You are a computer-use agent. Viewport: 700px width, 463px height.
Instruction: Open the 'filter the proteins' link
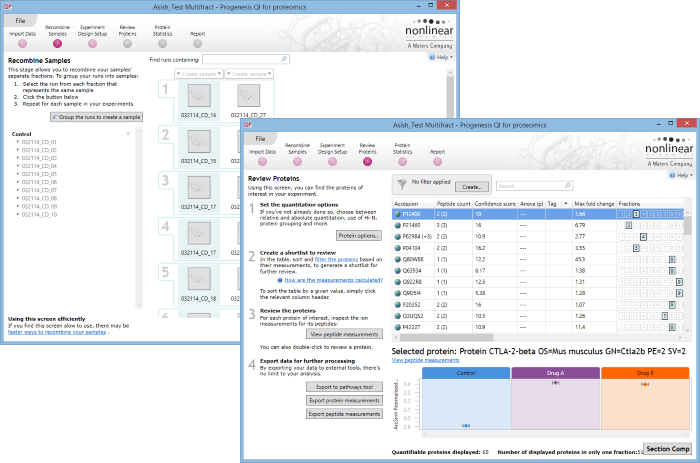coord(336,259)
